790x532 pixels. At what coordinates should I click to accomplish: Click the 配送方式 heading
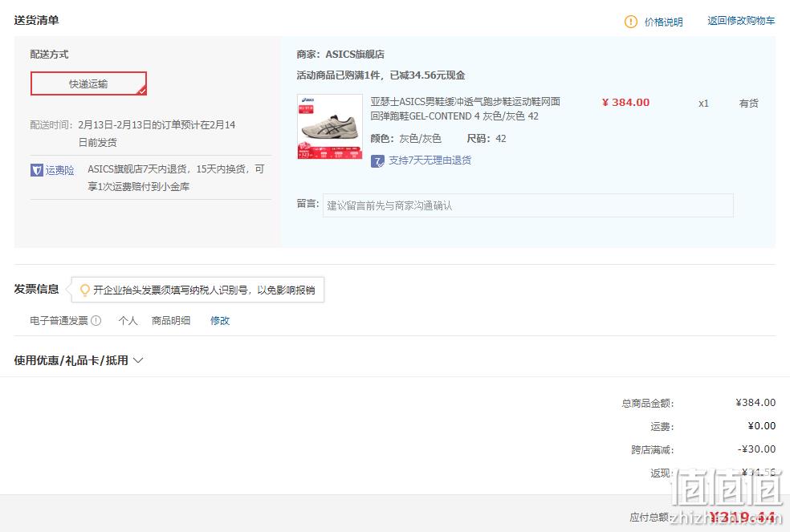(x=49, y=54)
